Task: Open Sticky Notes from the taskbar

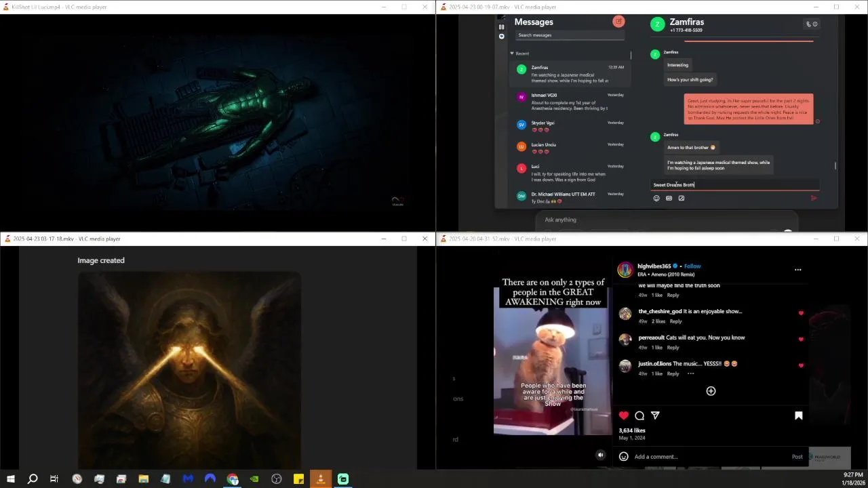Action: pos(298,479)
